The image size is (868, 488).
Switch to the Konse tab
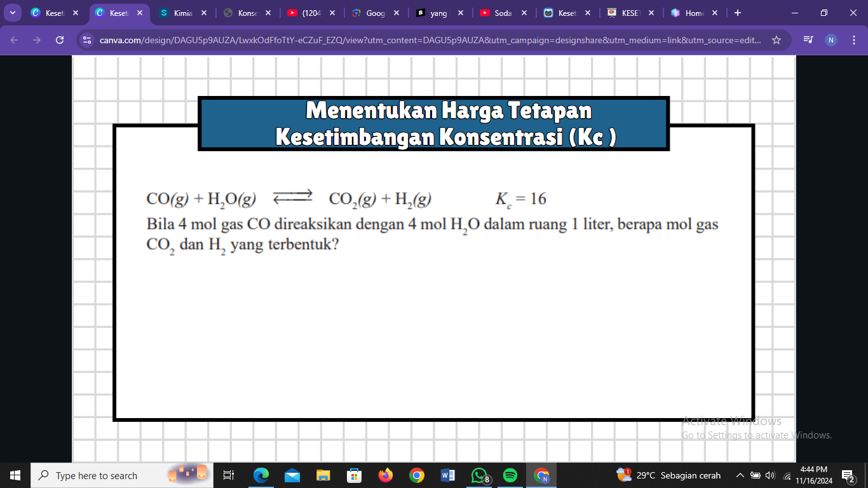pos(248,13)
